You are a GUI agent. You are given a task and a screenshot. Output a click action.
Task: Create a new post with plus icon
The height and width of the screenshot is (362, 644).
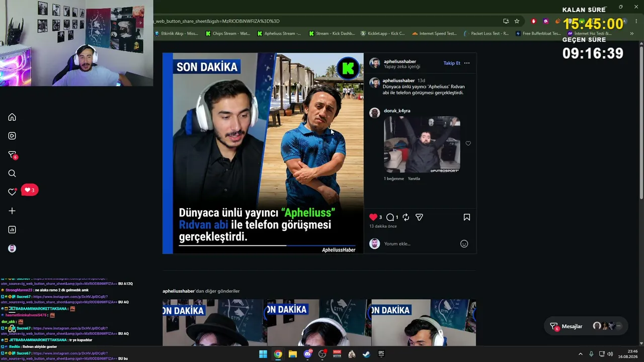12,211
